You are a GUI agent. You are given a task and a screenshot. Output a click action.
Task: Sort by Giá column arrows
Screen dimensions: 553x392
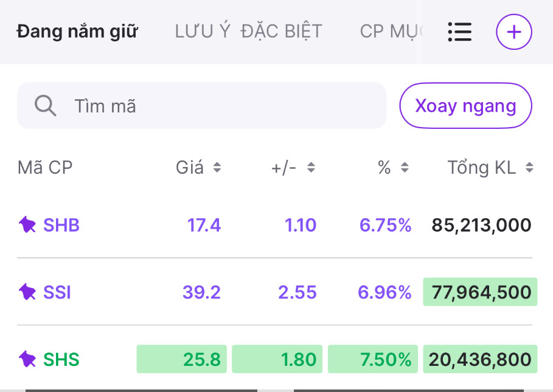point(217,168)
